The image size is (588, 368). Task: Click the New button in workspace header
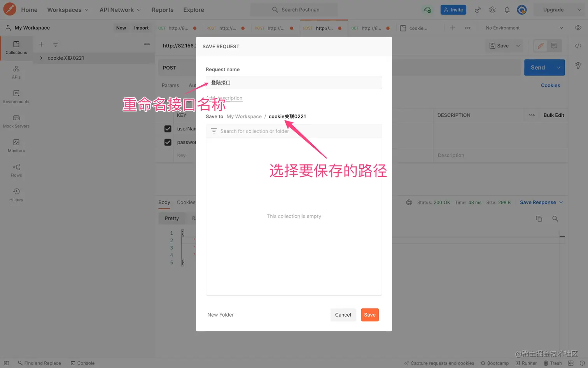tap(121, 28)
